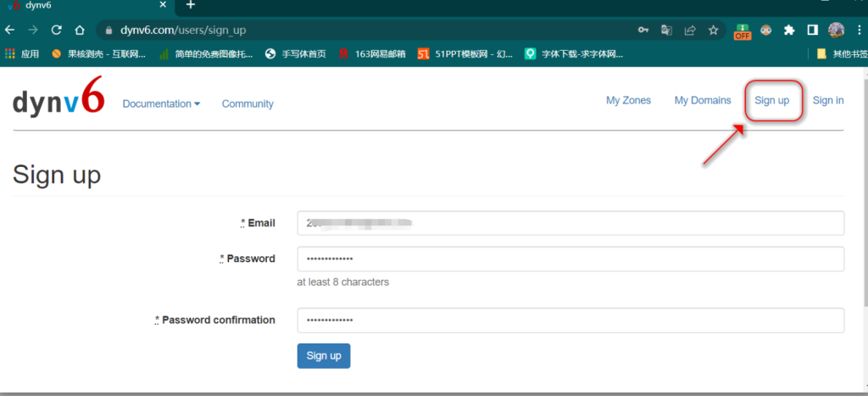Toggle the browser side panel icon
Viewport: 868px width, 396px height.
coord(813,30)
